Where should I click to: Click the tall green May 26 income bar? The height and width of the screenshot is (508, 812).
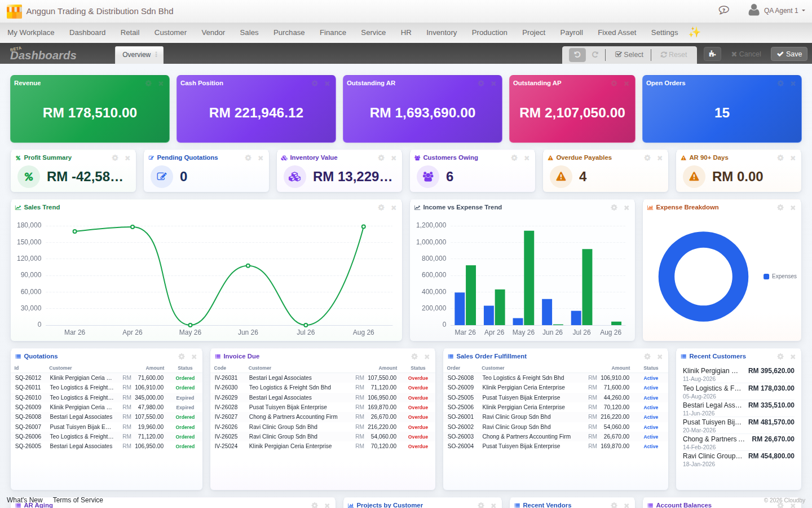(x=529, y=278)
